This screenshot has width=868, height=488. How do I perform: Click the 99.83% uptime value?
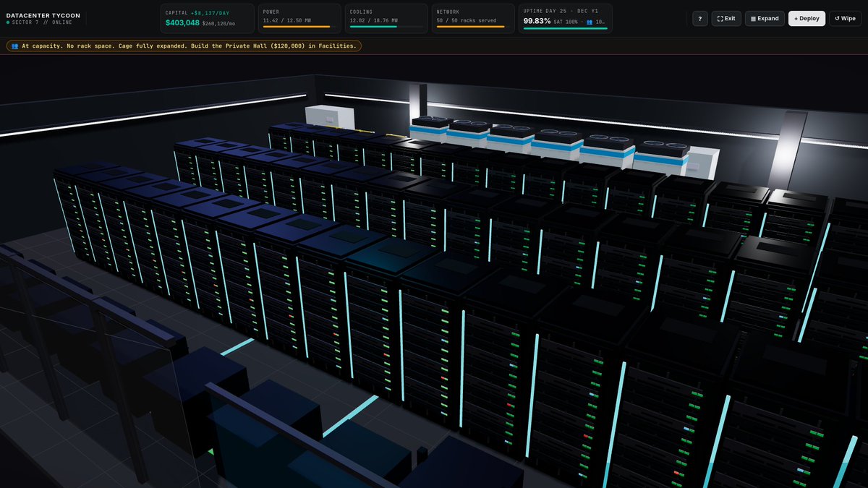[537, 21]
